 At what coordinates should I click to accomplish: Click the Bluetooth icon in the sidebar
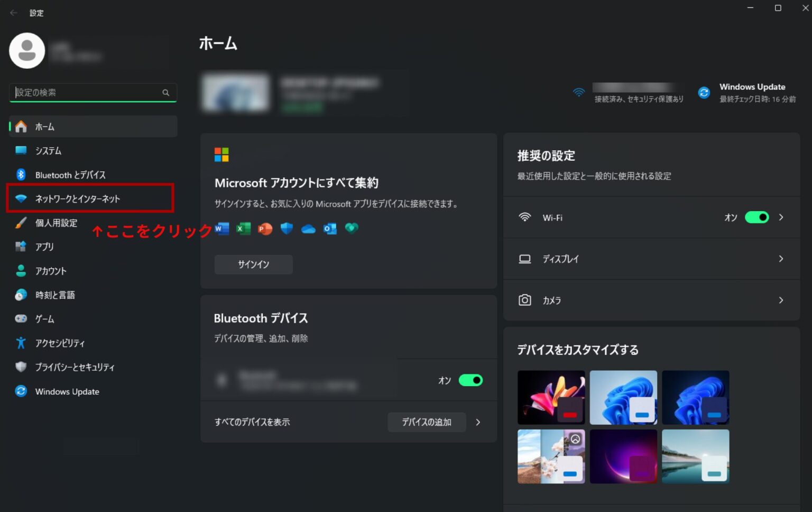pos(21,175)
